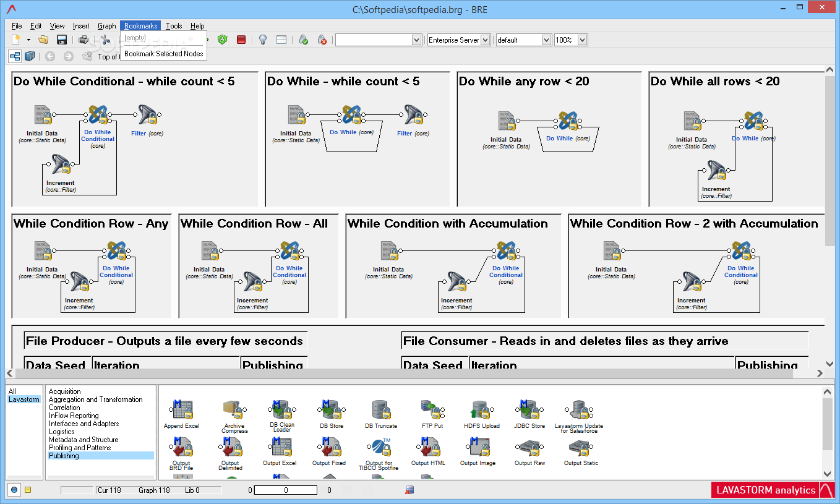Open the Edit menu
The image size is (840, 504).
tap(36, 26)
